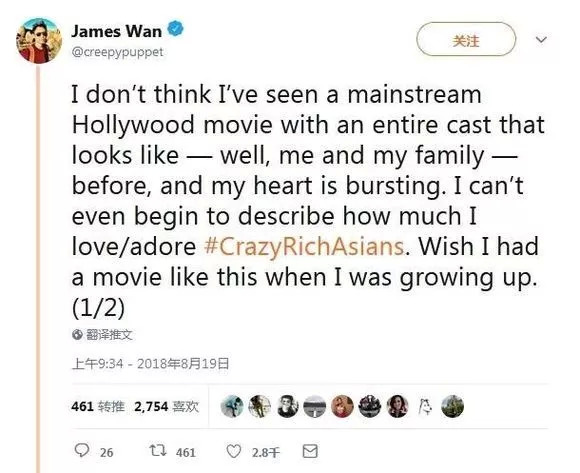Viewport: 580px width, 473px height.
Task: Click the reply speech bubble icon
Action: pyautogui.click(x=82, y=450)
